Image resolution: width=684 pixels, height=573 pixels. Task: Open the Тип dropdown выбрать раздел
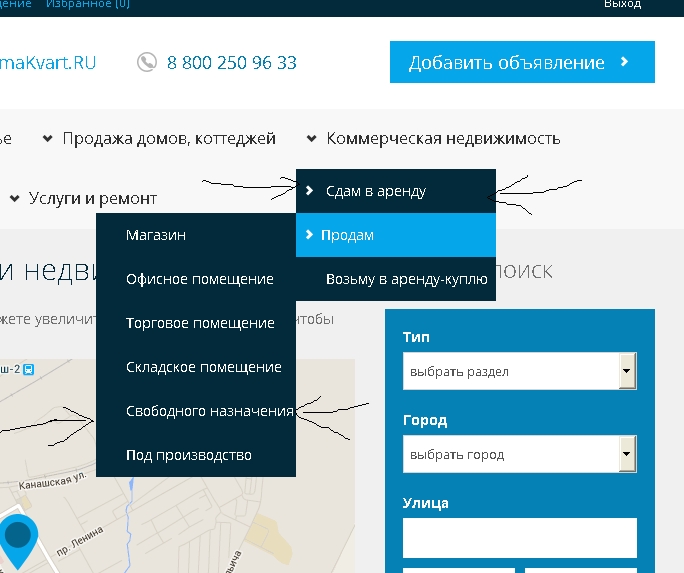[x=519, y=372]
